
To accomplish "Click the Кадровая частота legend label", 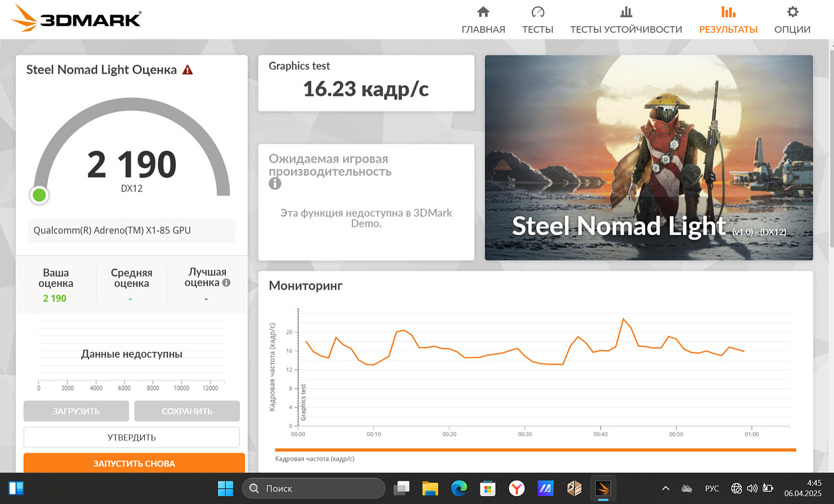I will (314, 459).
